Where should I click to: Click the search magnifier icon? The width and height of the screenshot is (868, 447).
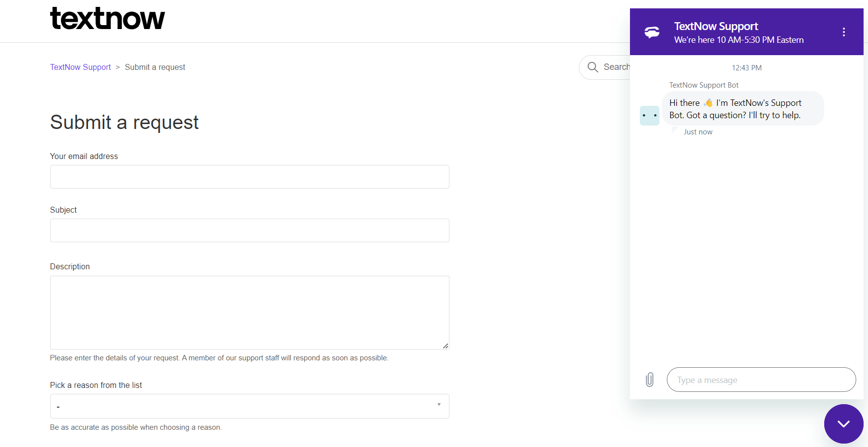click(593, 67)
